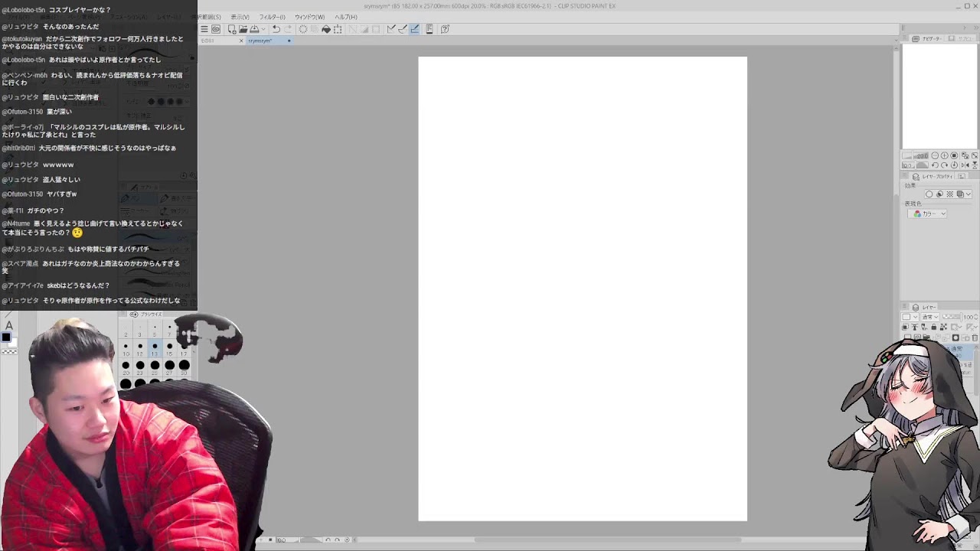Zoom in in the Navigator panel
This screenshot has height=551, width=980.
click(944, 155)
